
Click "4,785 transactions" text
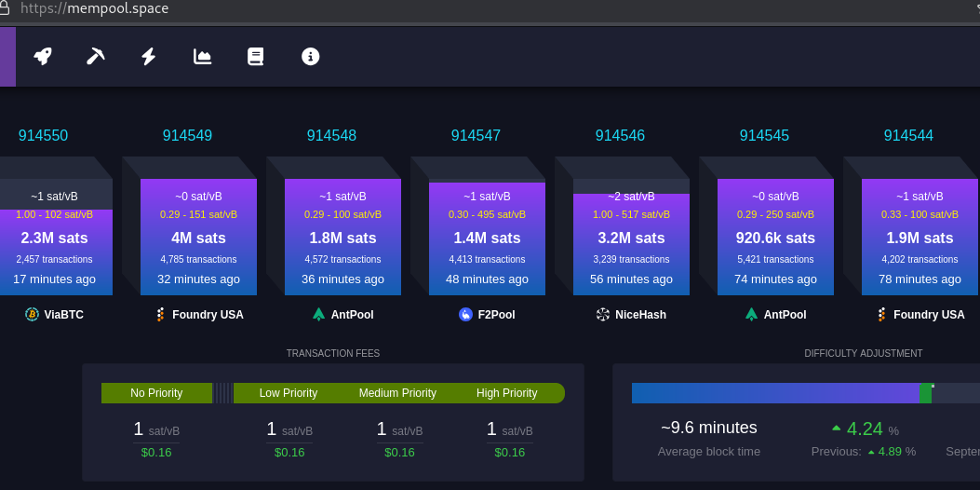coord(199,259)
